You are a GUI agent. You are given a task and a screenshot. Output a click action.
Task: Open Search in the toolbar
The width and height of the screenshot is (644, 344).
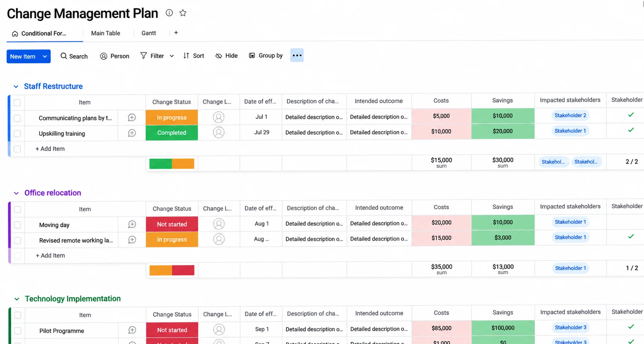click(74, 56)
